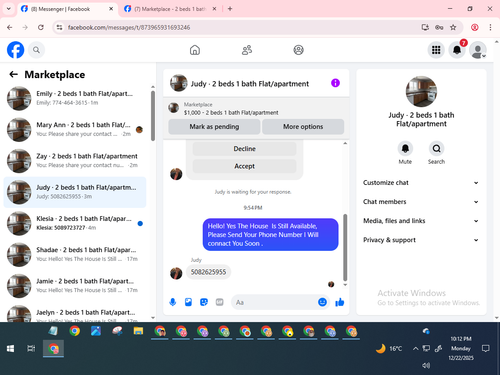Open Friends icon in top navigation

coord(247,50)
